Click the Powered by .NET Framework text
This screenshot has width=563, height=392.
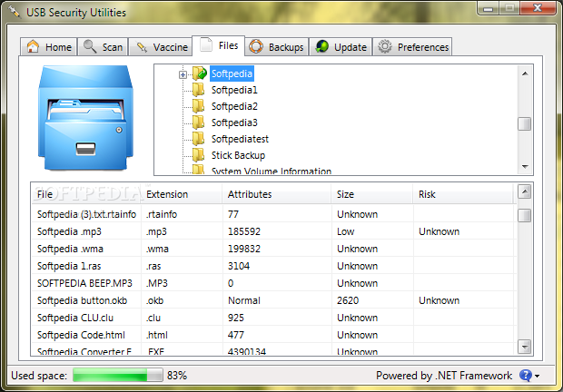[x=444, y=376]
